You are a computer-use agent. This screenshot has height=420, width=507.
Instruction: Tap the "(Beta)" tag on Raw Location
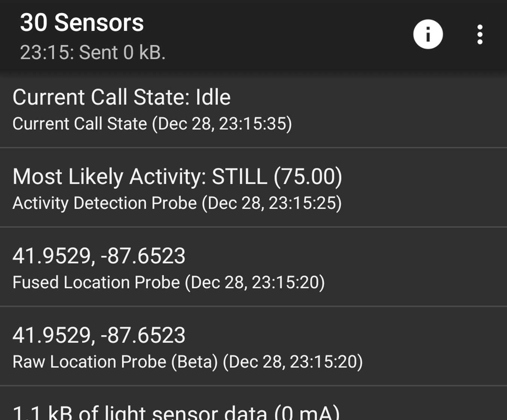pyautogui.click(x=195, y=362)
